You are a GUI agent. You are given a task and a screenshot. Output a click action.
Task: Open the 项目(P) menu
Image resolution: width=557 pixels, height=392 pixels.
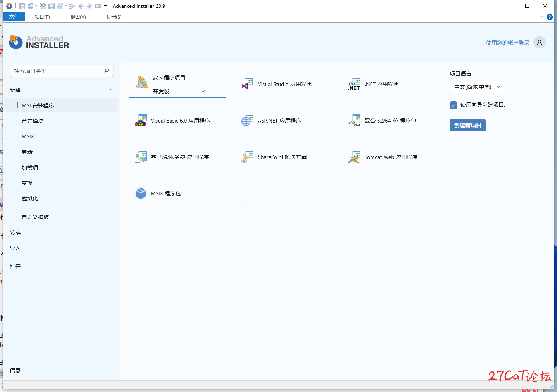pyautogui.click(x=42, y=17)
